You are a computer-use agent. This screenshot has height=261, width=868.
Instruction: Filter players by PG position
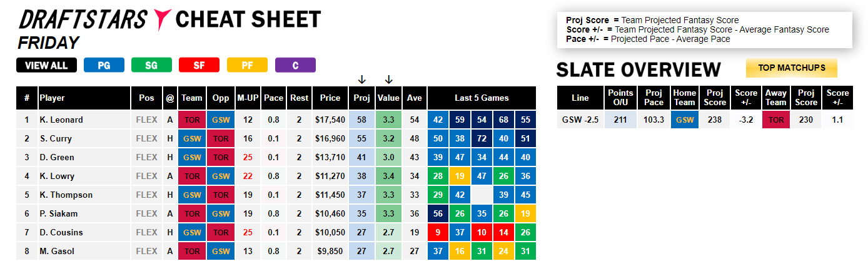click(104, 65)
